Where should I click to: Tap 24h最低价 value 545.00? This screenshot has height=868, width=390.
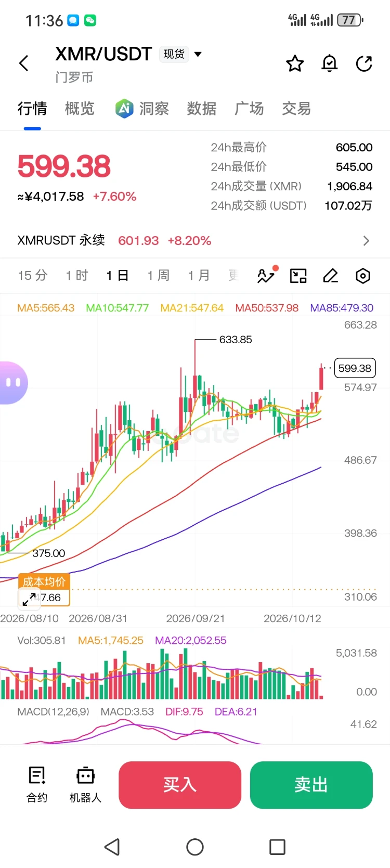354,167
